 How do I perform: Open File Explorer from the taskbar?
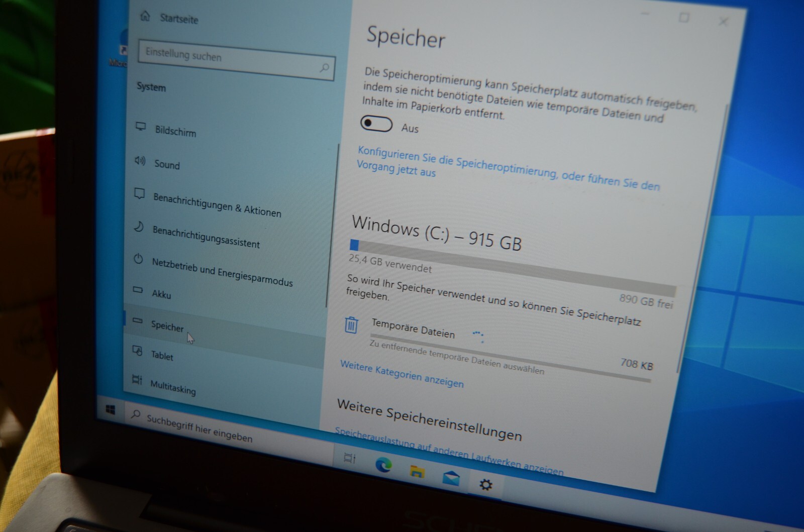coord(417,472)
